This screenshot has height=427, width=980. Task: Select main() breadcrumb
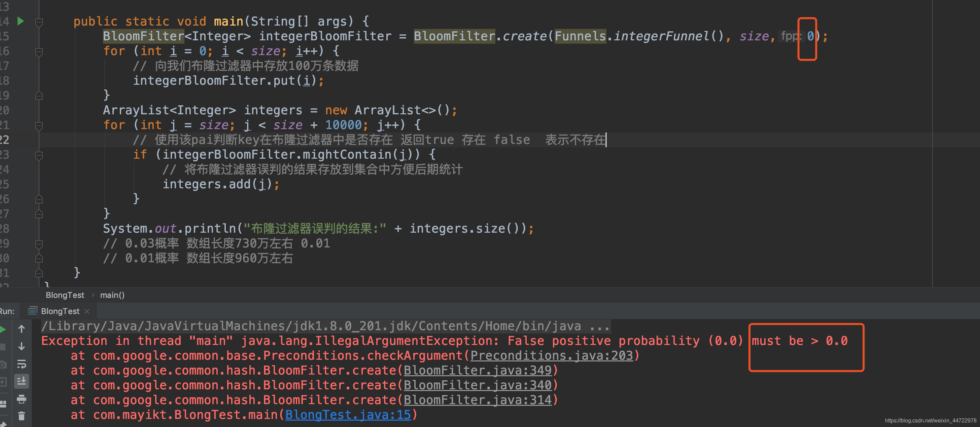(x=112, y=295)
